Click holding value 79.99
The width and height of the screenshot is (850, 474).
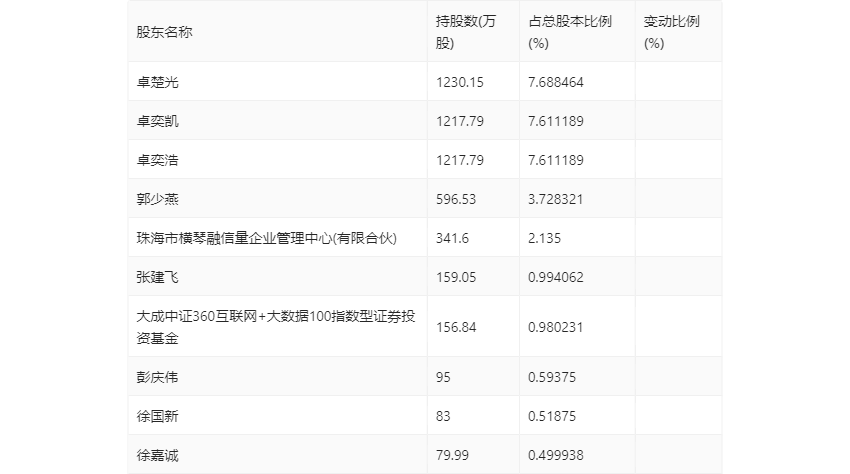[452, 455]
